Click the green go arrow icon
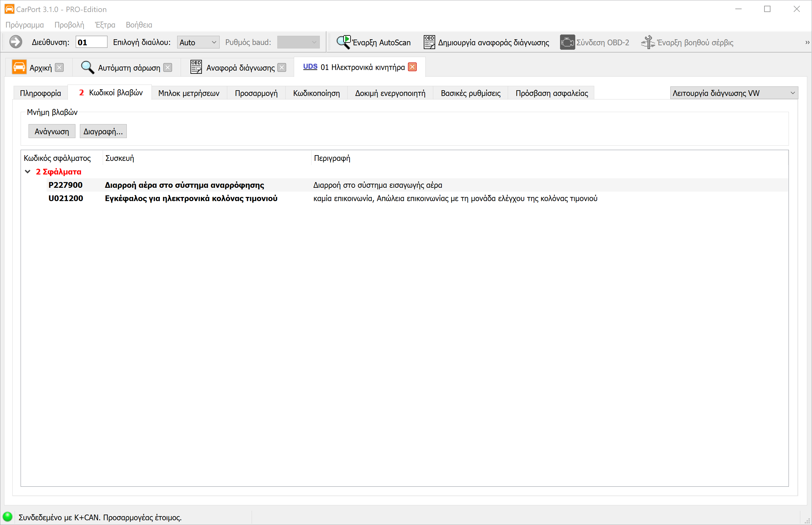The image size is (812, 525). coord(15,42)
